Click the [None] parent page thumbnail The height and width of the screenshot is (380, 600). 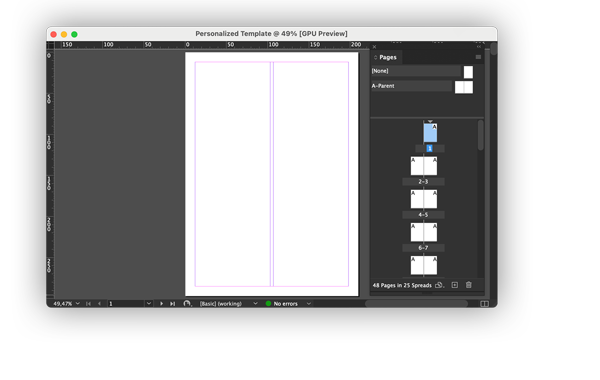click(468, 72)
